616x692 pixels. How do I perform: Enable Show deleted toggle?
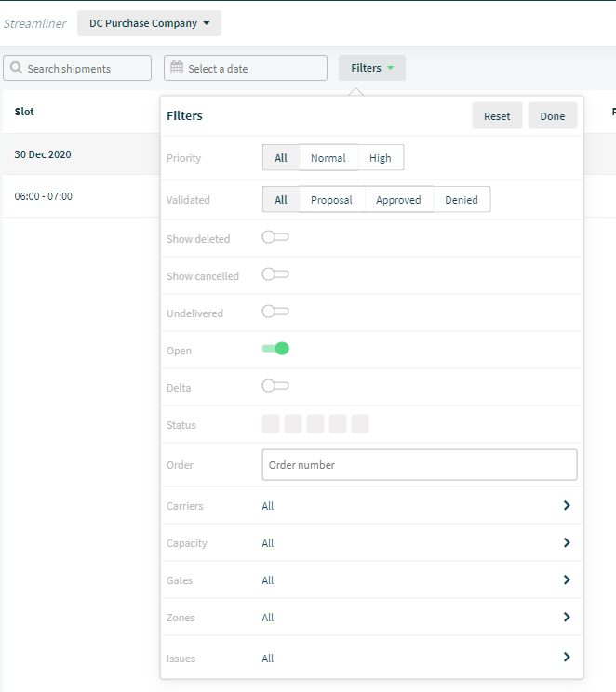point(275,237)
